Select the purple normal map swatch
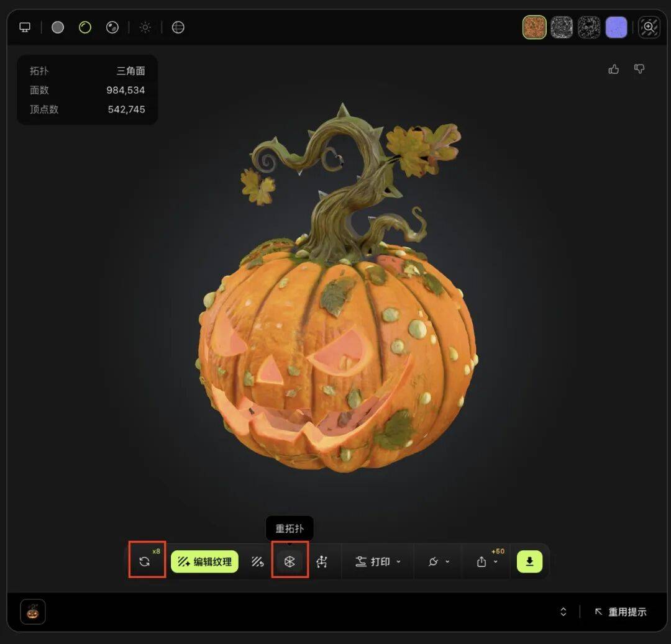671x644 pixels. tap(616, 27)
